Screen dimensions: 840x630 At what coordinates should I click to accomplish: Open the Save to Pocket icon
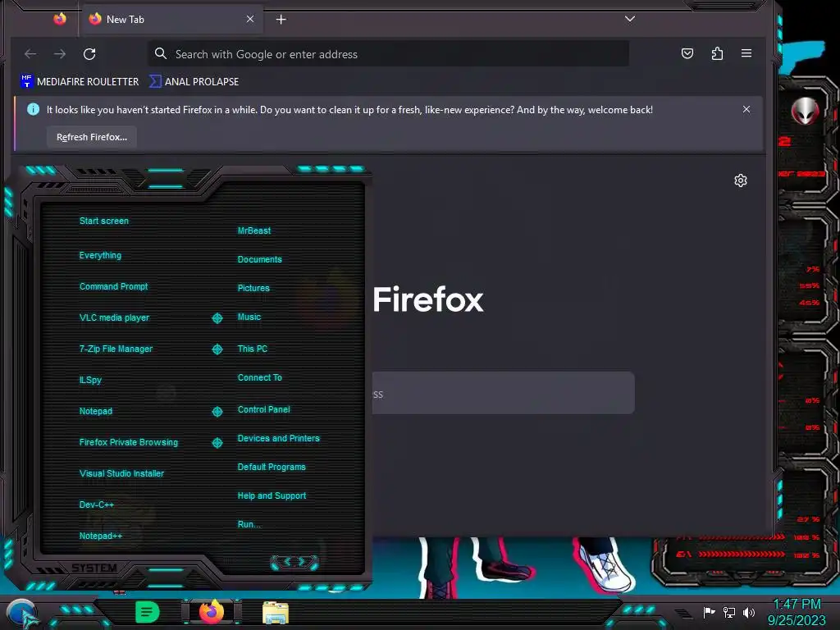click(687, 53)
